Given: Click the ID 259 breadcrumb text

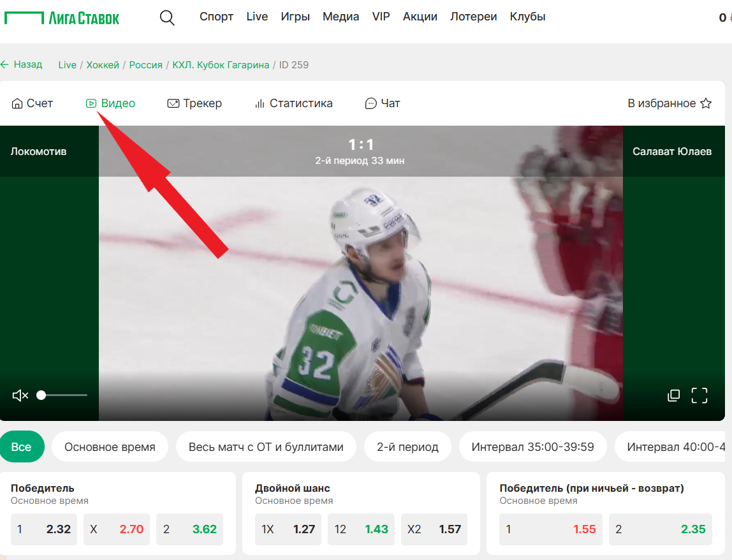Looking at the screenshot, I should [294, 65].
